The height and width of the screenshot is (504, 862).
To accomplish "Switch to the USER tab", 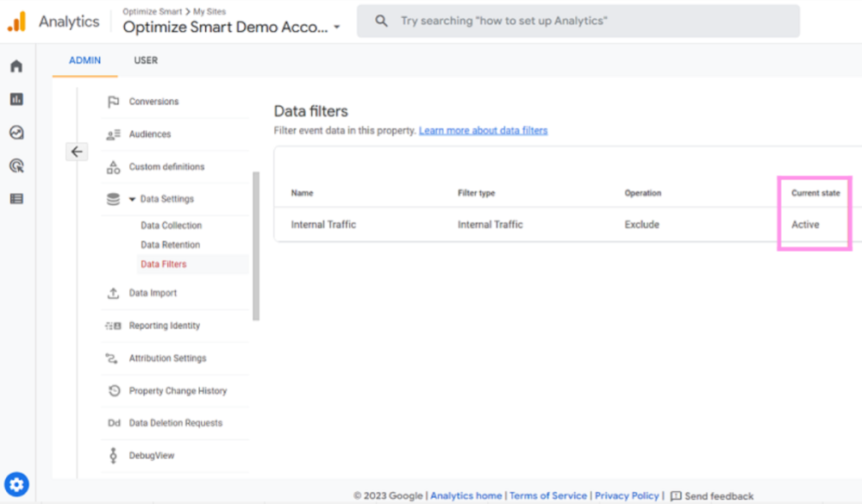I will tap(146, 60).
